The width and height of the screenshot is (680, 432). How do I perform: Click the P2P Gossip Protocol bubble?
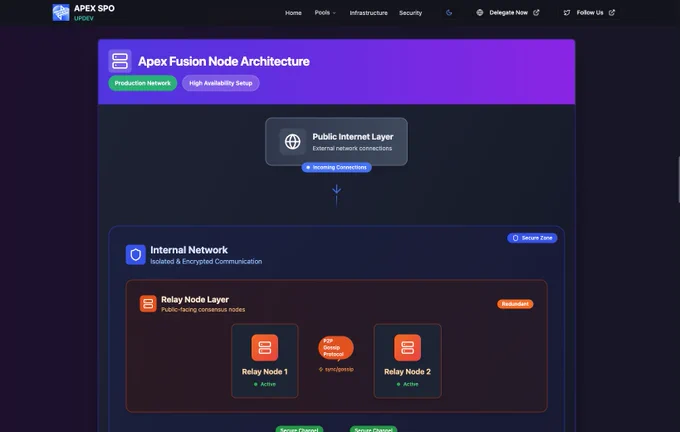(336, 347)
